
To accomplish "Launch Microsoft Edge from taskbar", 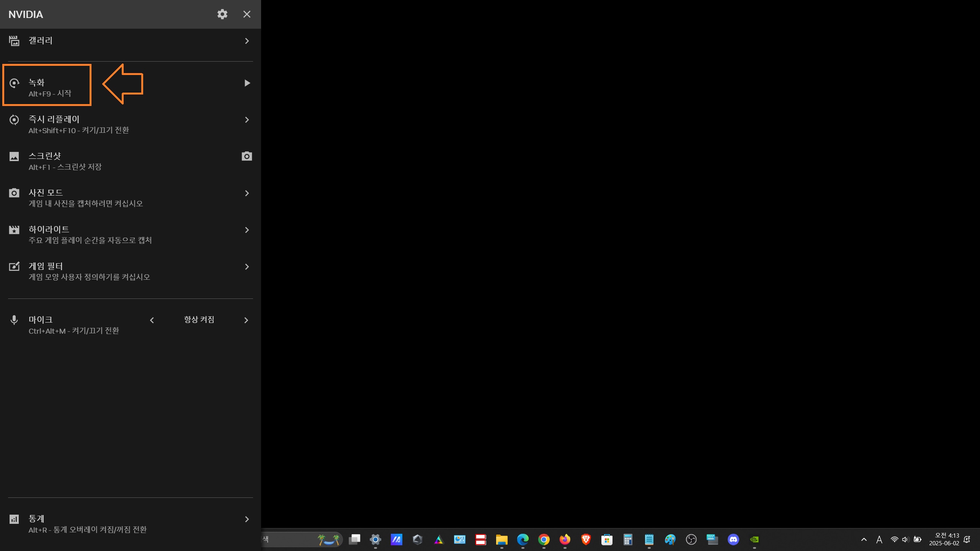I will (x=523, y=540).
